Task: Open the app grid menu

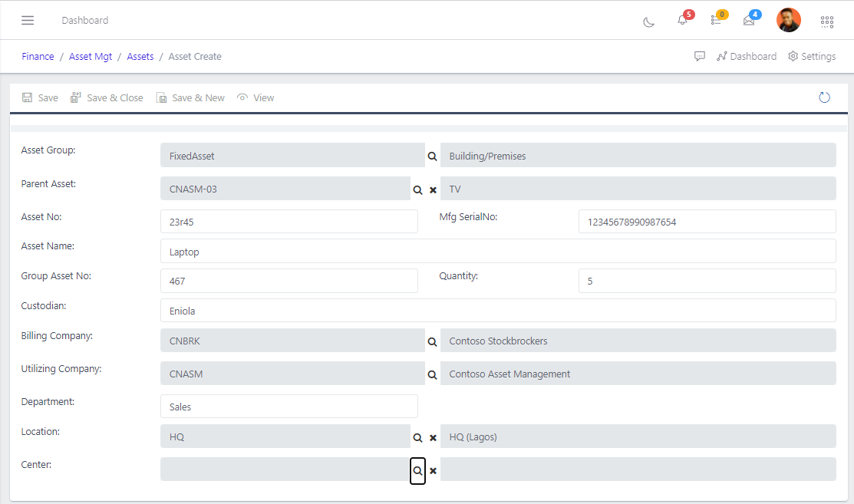Action: coord(826,21)
